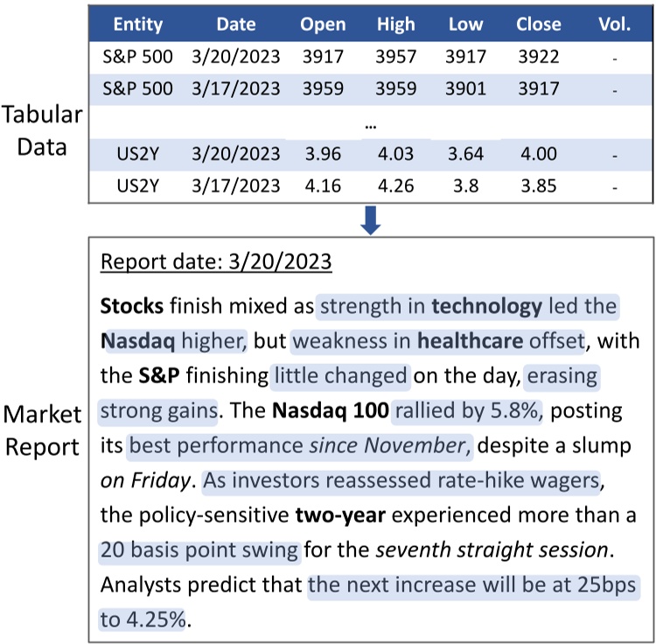The height and width of the screenshot is (644, 656).
Task: Click the blue down arrow below the table
Action: (371, 220)
